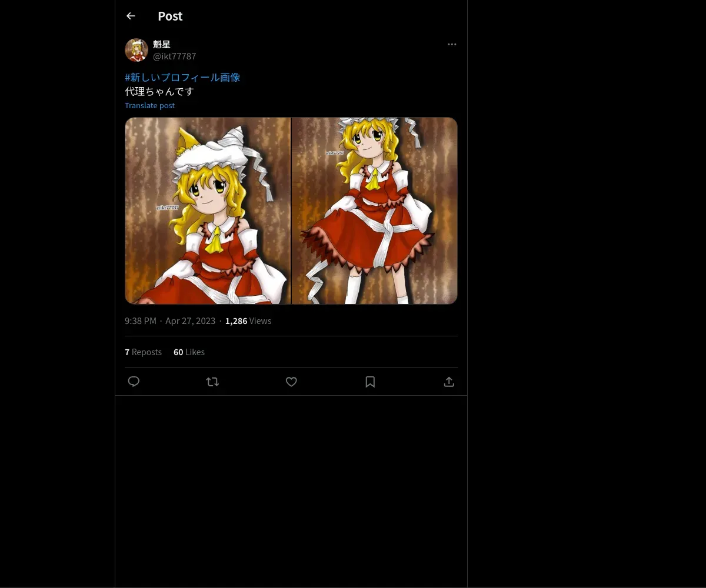Bookmark this post

(x=370, y=382)
